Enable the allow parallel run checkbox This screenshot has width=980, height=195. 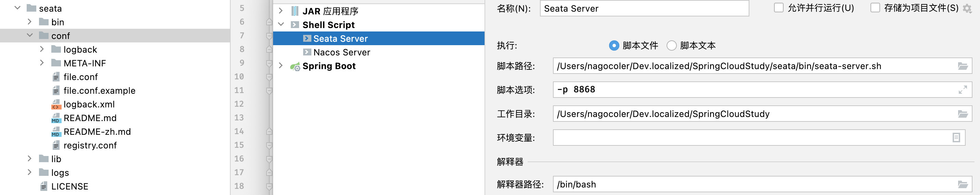778,8
